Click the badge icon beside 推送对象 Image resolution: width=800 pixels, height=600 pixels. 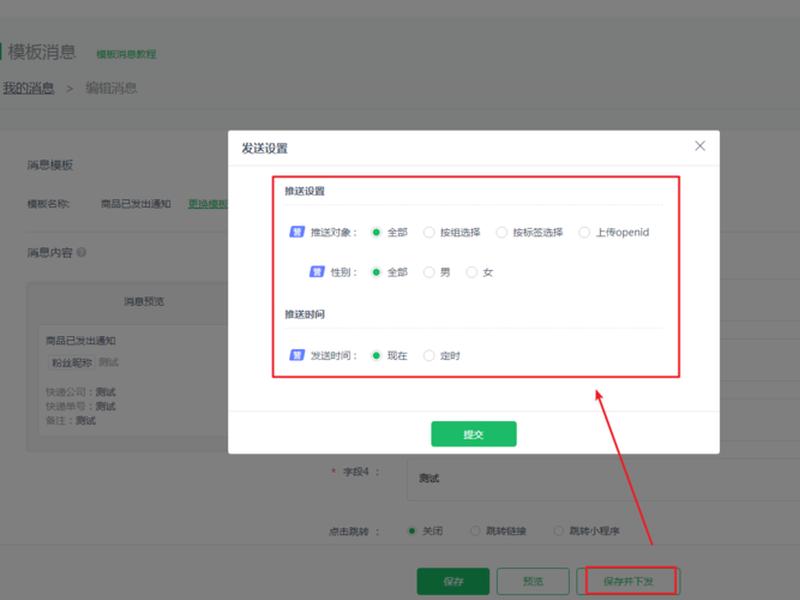[x=297, y=232]
